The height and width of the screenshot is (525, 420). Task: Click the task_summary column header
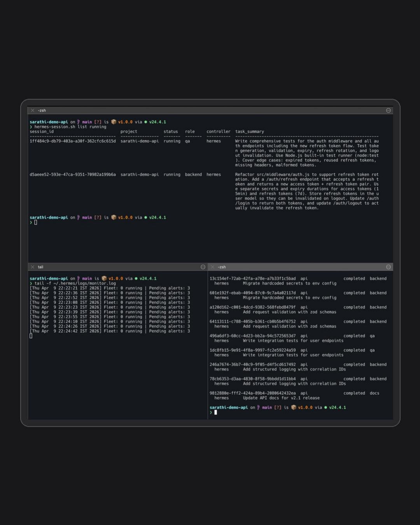[x=250, y=131]
